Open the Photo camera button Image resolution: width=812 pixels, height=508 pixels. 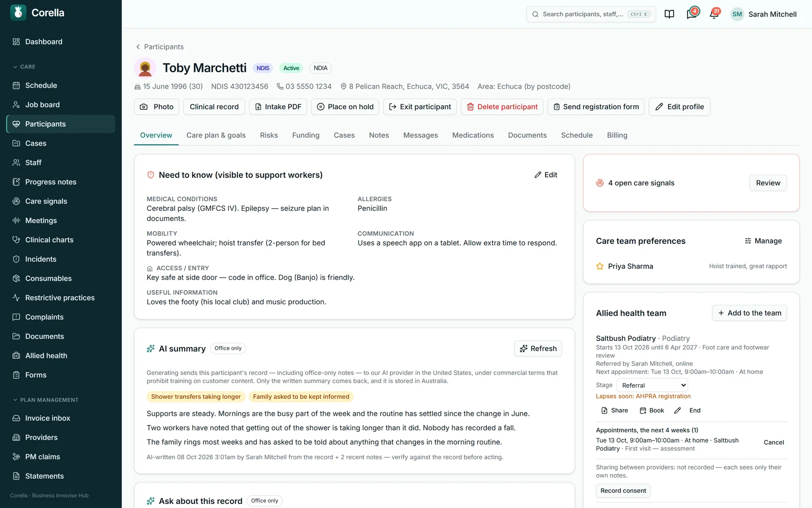pos(157,107)
